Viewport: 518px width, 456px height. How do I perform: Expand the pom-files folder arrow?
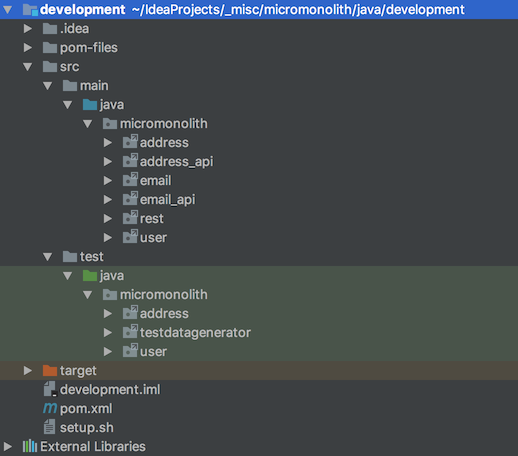[x=28, y=47]
